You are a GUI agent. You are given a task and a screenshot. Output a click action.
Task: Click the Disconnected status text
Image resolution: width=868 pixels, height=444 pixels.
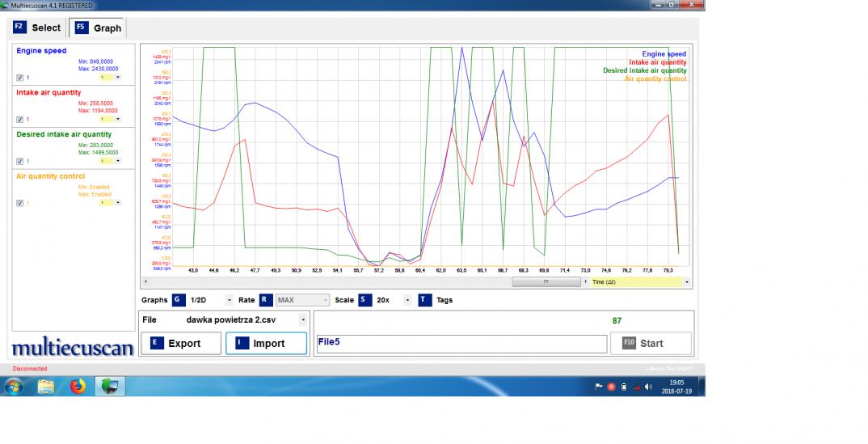coord(30,368)
